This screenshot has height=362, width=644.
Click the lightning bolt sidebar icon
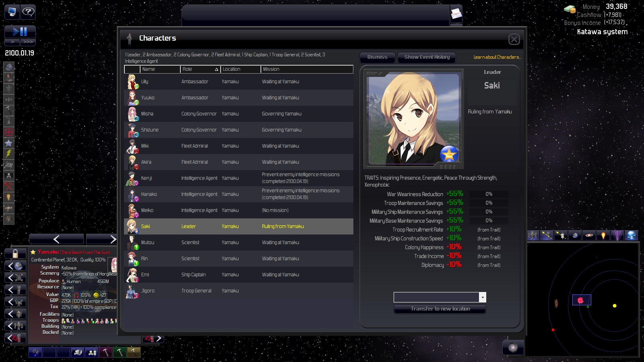click(x=9, y=154)
